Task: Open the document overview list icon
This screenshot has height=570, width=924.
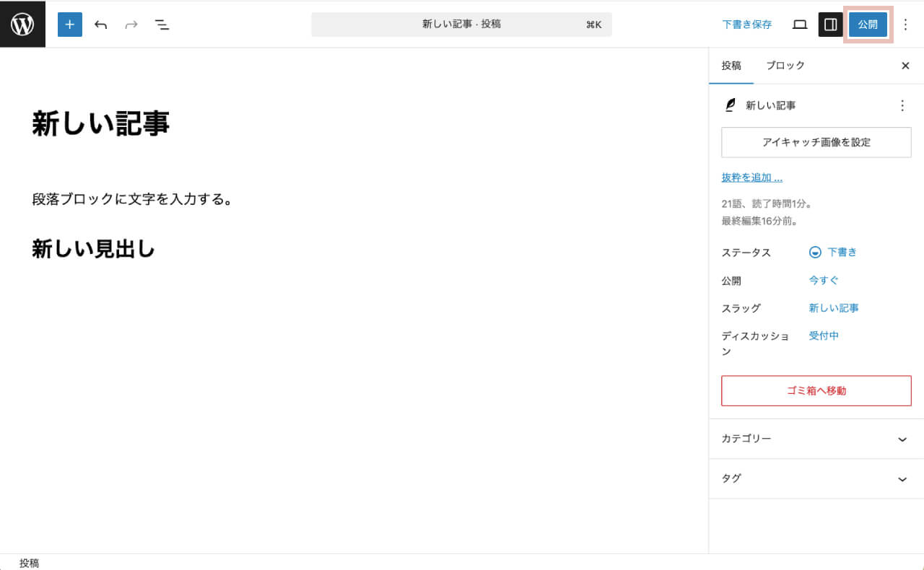Action: click(x=162, y=24)
